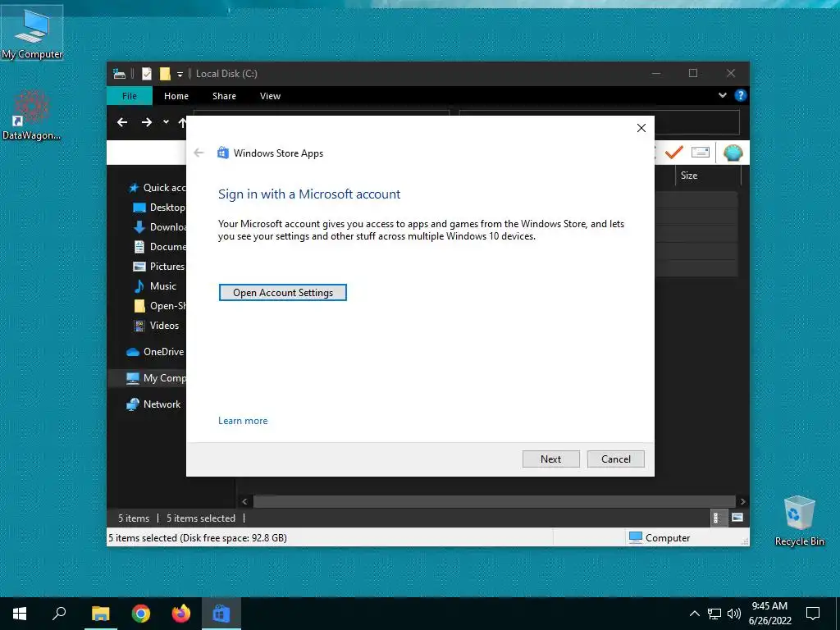Click '5 items selected' status text
This screenshot has height=630, width=840.
(x=201, y=518)
